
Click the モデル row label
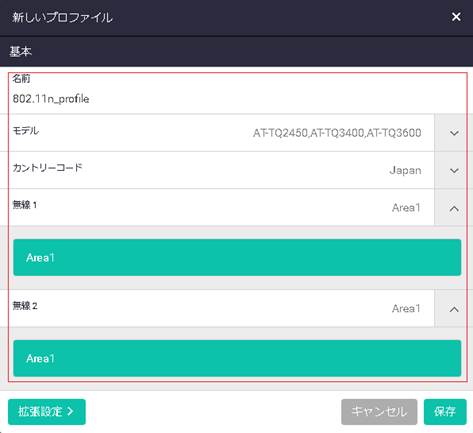click(26, 130)
